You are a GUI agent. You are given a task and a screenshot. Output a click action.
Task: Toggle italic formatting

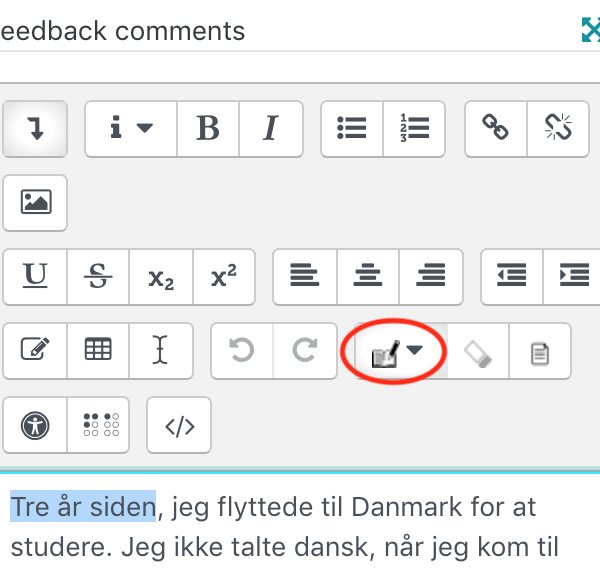pyautogui.click(x=271, y=129)
